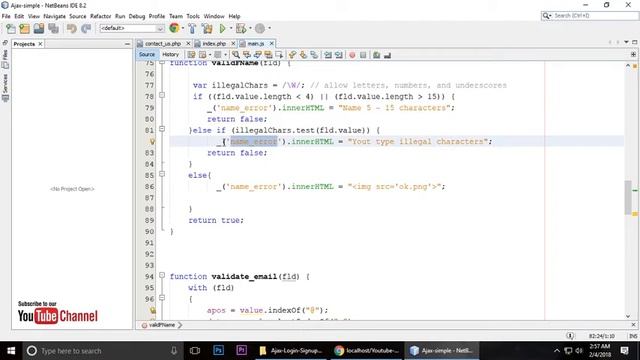
Task: Collapse the code fold at line 78
Action: coord(162,95)
